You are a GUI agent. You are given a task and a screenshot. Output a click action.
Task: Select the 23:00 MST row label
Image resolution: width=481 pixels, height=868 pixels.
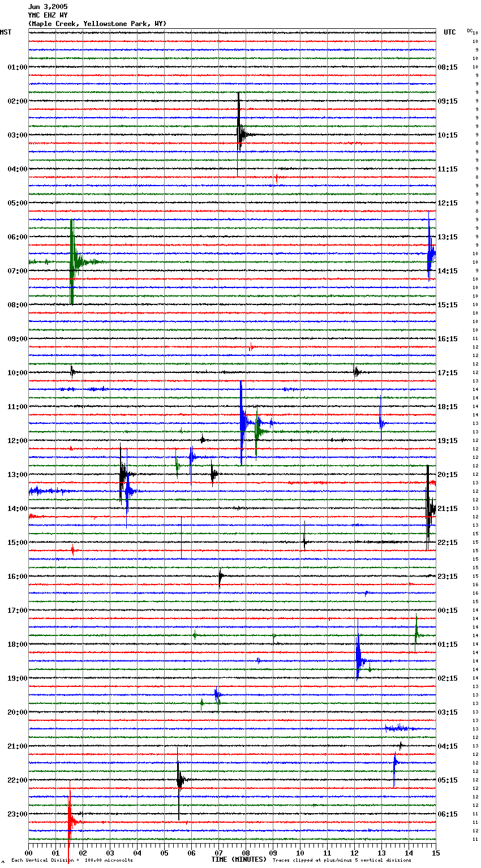tap(17, 814)
